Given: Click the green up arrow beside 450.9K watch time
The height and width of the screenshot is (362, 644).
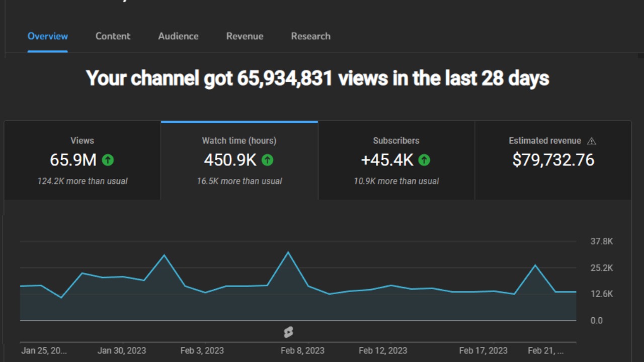Looking at the screenshot, I should tap(267, 160).
